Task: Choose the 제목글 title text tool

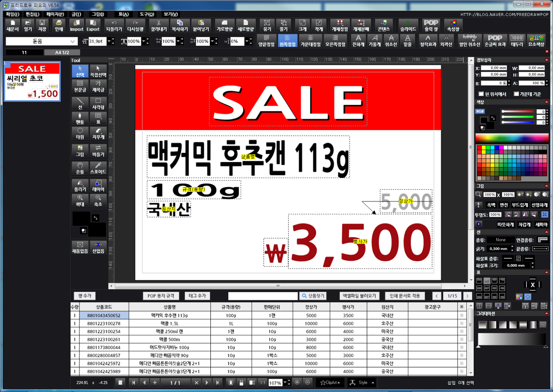Action: pos(98,86)
